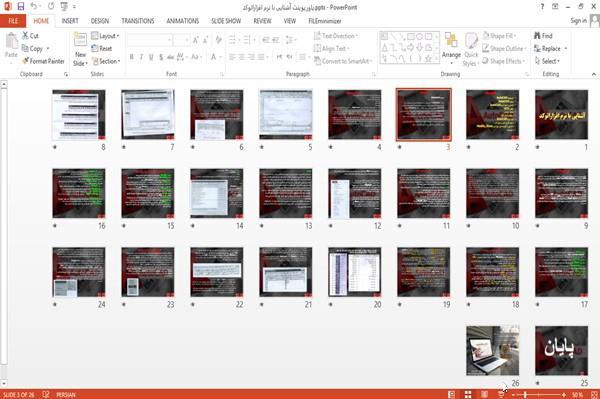600x399 pixels.
Task: Open PowerPoint Help question mark
Action: (542, 7)
